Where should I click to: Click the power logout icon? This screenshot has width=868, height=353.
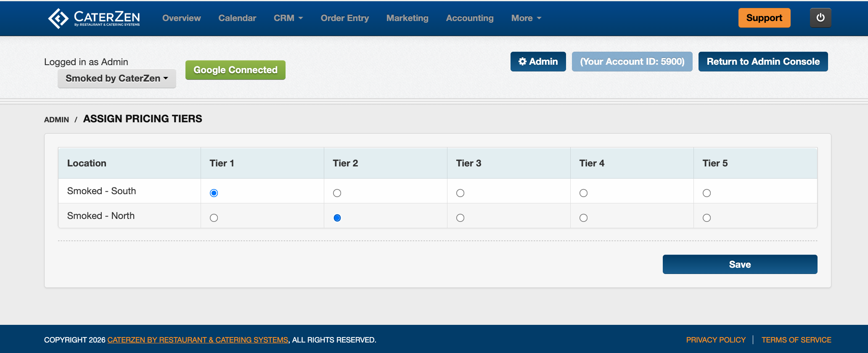click(x=820, y=18)
